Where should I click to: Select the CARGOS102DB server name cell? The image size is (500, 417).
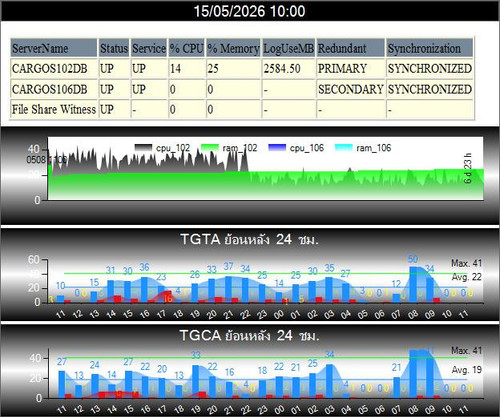pos(54,69)
